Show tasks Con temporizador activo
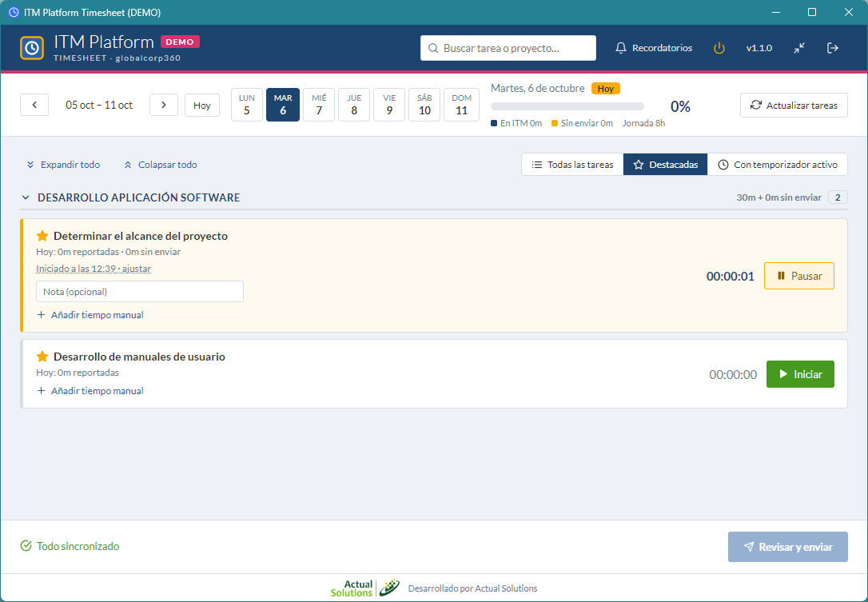 point(777,165)
